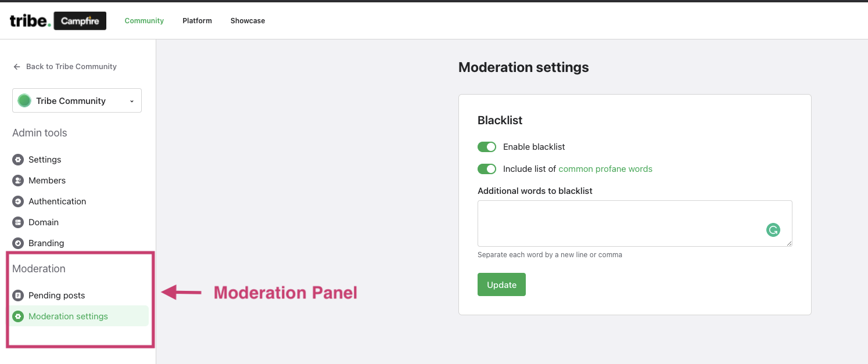868x364 pixels.
Task: Click the Domain icon in Admin tools
Action: [x=18, y=222]
